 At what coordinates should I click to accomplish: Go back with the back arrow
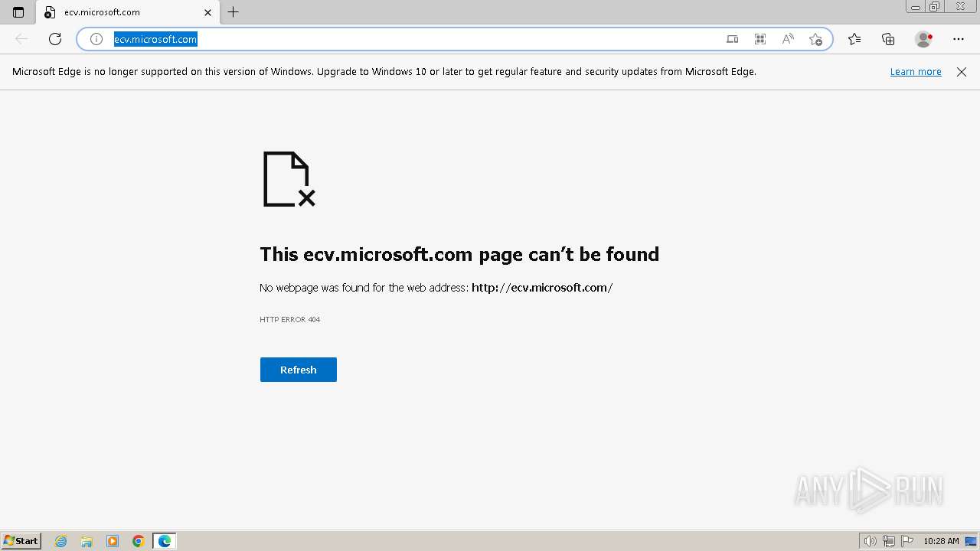click(21, 39)
